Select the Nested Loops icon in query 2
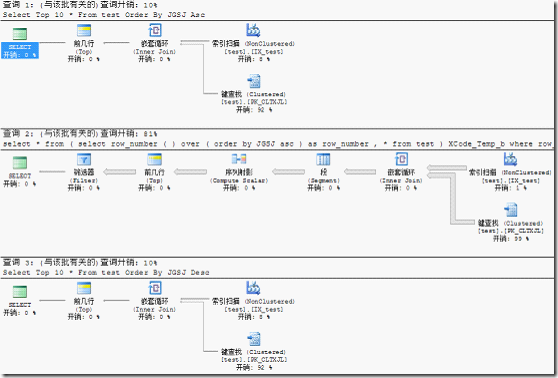Viewport: 558px width, 378px height. [x=401, y=159]
